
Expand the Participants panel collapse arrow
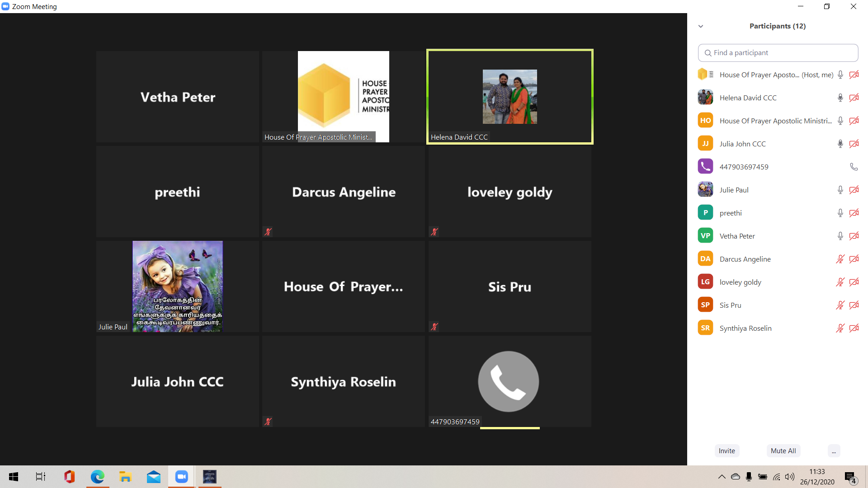click(702, 26)
